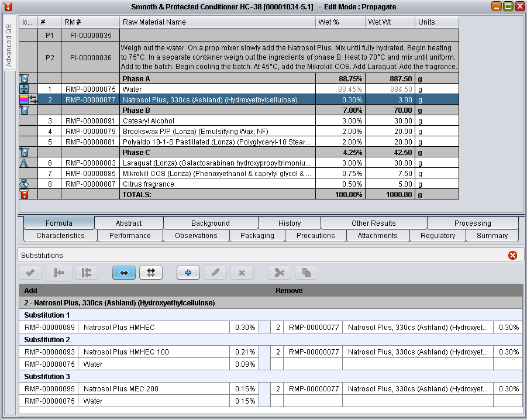
Task: Switch to the Regulatory tab
Action: 437,236
